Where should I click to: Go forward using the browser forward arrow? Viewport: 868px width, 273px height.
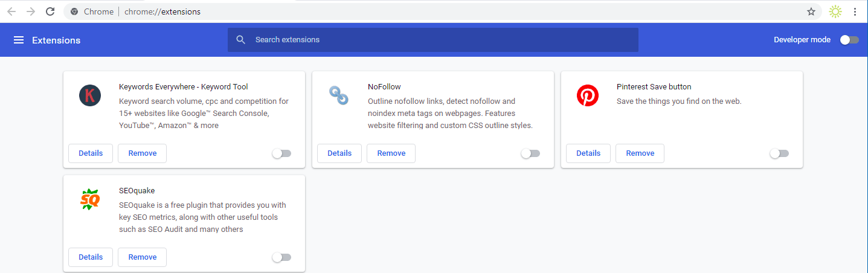tap(31, 11)
